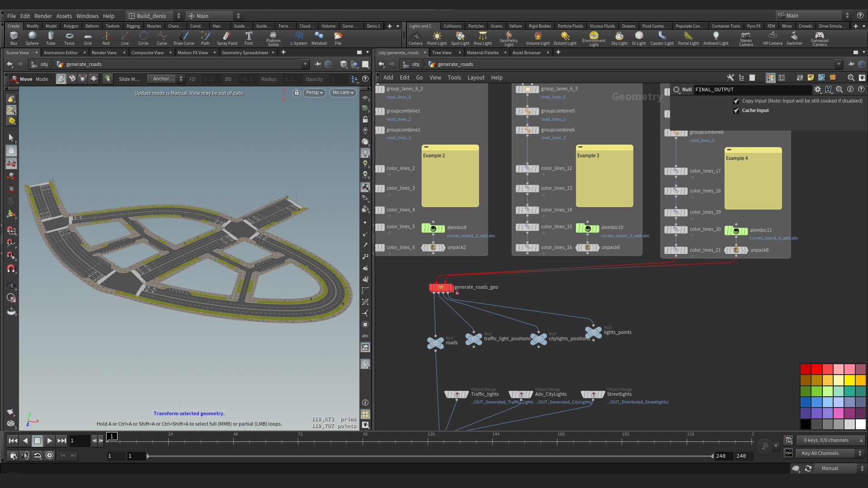868x488 pixels.
Task: Select the lights_points Null node
Action: point(594,333)
